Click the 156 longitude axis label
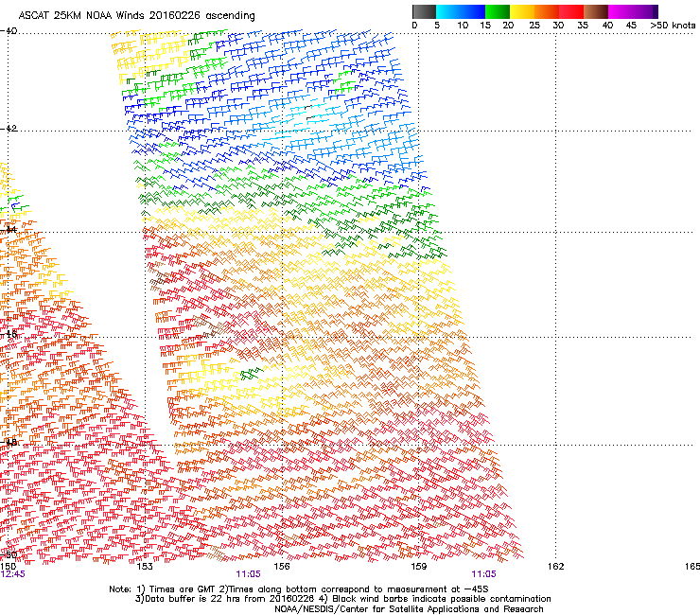Image resolution: width=700 pixels, height=615 pixels. [281, 567]
